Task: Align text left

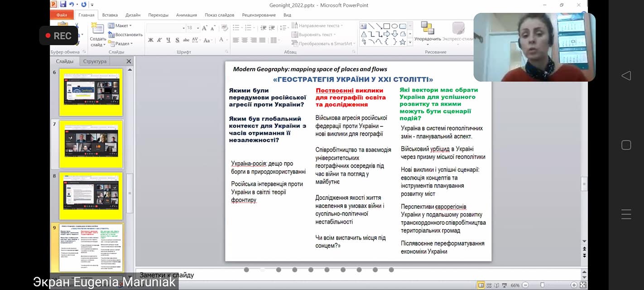Action: [236, 40]
